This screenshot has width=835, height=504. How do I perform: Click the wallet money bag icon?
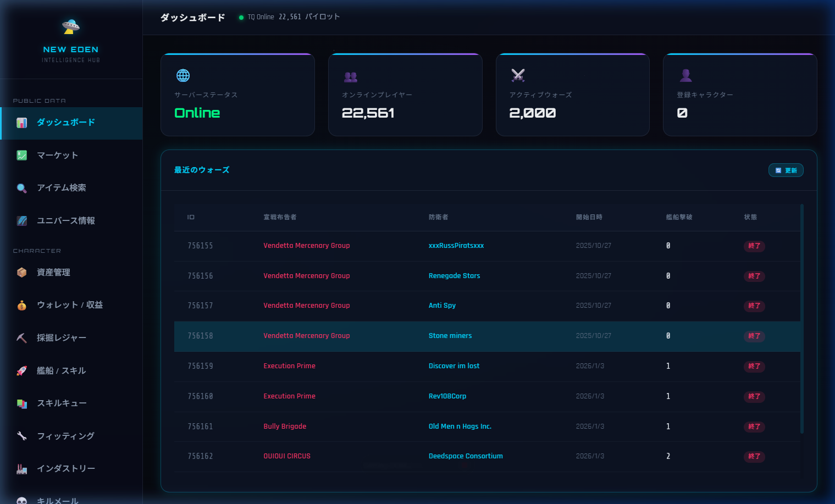click(22, 305)
